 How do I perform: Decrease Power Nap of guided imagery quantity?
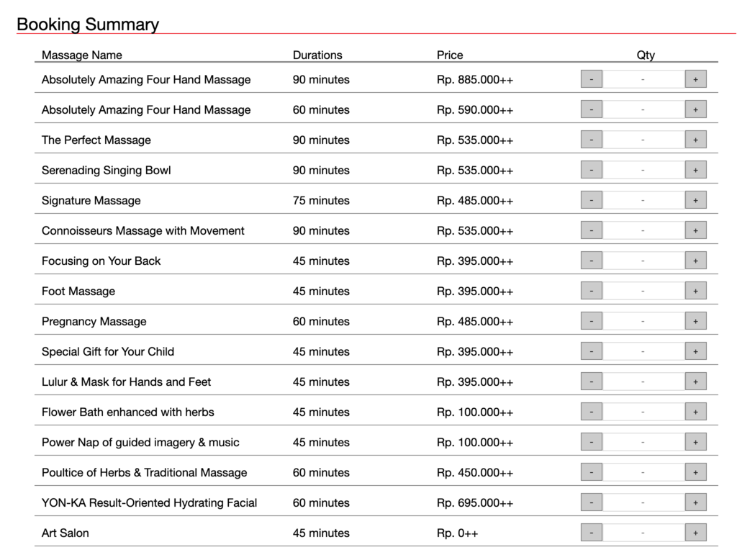[x=592, y=442]
